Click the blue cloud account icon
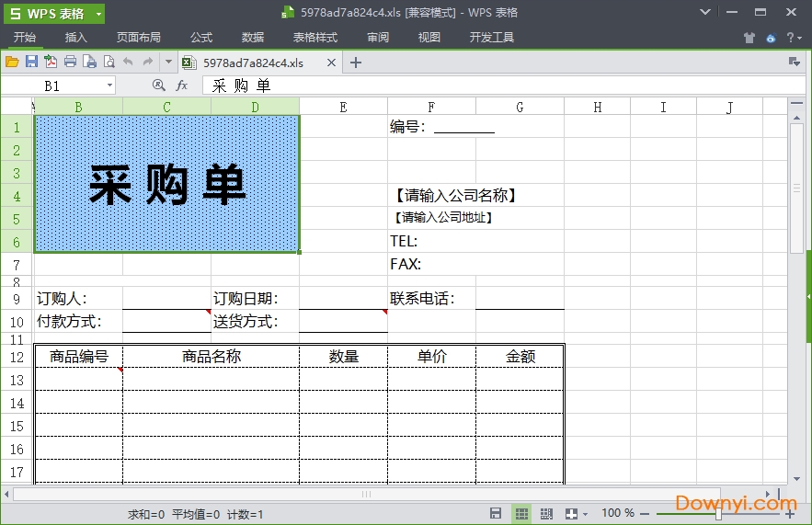This screenshot has height=525, width=812. (x=772, y=38)
